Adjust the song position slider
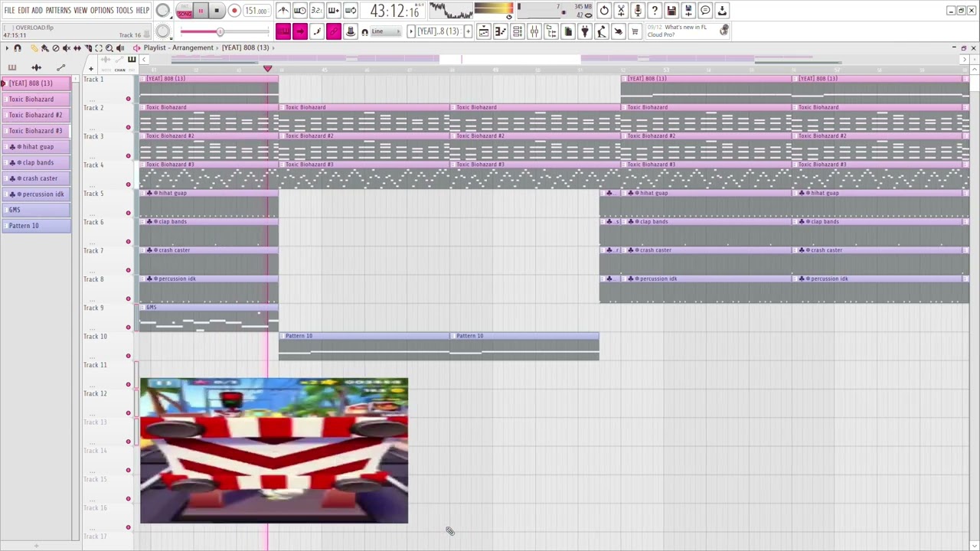The height and width of the screenshot is (551, 980). pyautogui.click(x=224, y=31)
